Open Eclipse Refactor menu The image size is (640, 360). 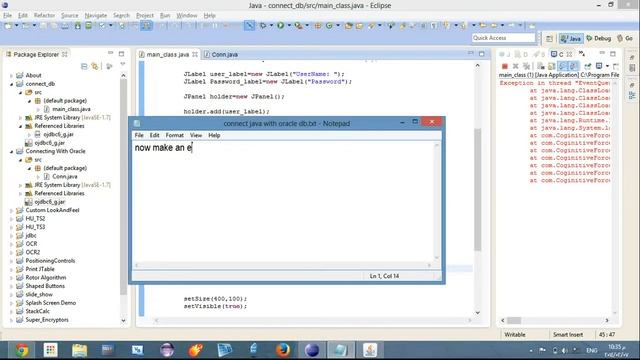pyautogui.click(x=44, y=16)
